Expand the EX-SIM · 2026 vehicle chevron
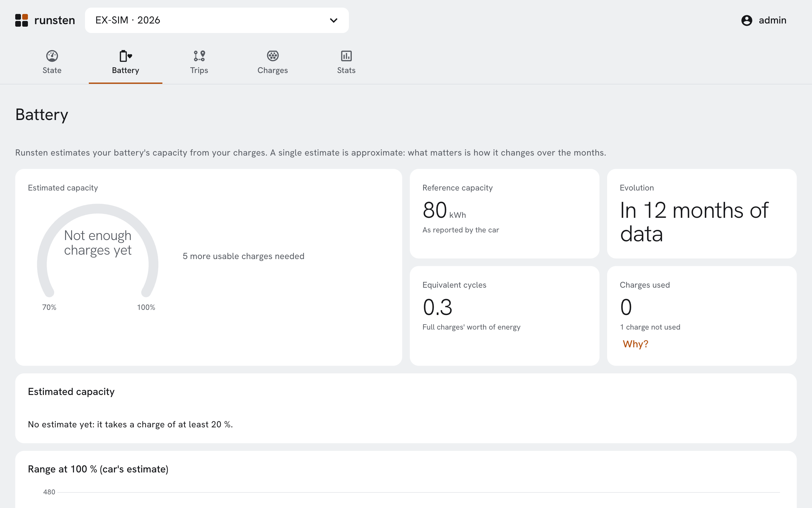 coord(334,21)
